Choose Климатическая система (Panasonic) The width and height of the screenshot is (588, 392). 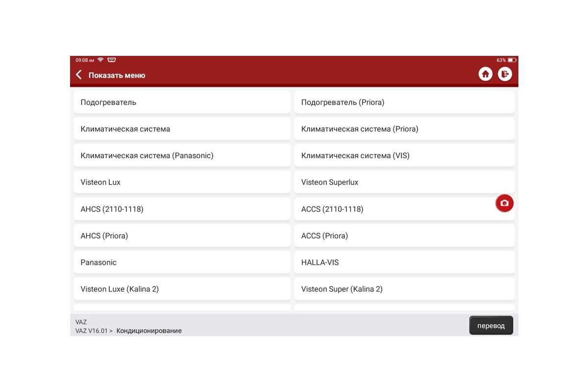click(x=182, y=155)
